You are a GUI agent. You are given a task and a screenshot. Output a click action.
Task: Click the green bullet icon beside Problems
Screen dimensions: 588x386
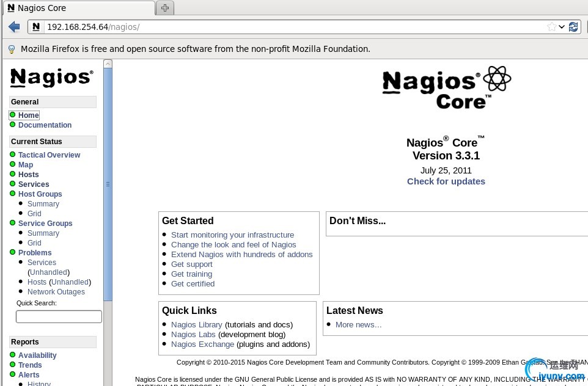(12, 252)
